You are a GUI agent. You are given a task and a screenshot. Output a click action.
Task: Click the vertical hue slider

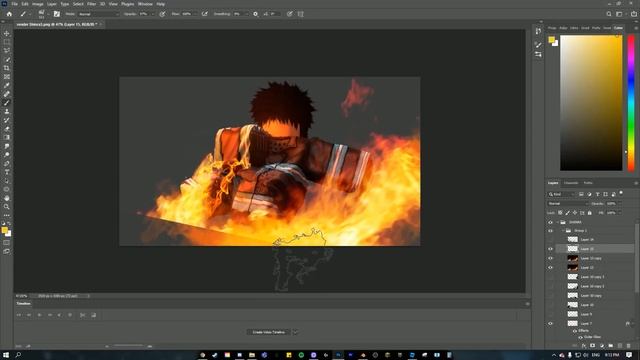click(631, 103)
